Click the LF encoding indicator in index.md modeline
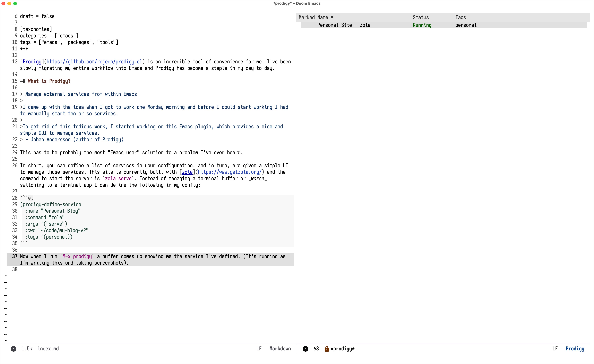 [x=259, y=349]
